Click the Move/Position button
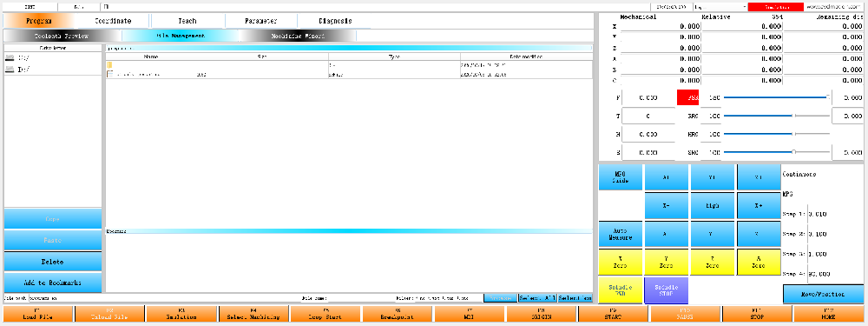 tap(824, 295)
